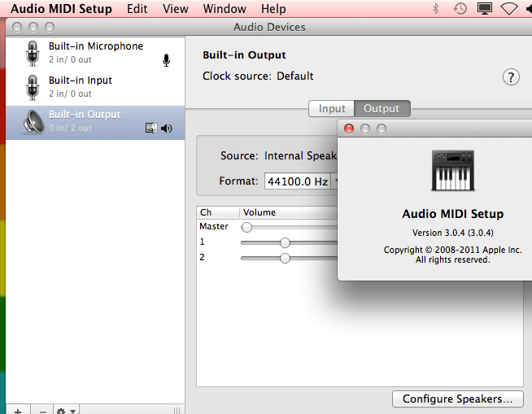Open Bluetooth menu bar icon
The image size is (532, 414).
pyautogui.click(x=436, y=8)
